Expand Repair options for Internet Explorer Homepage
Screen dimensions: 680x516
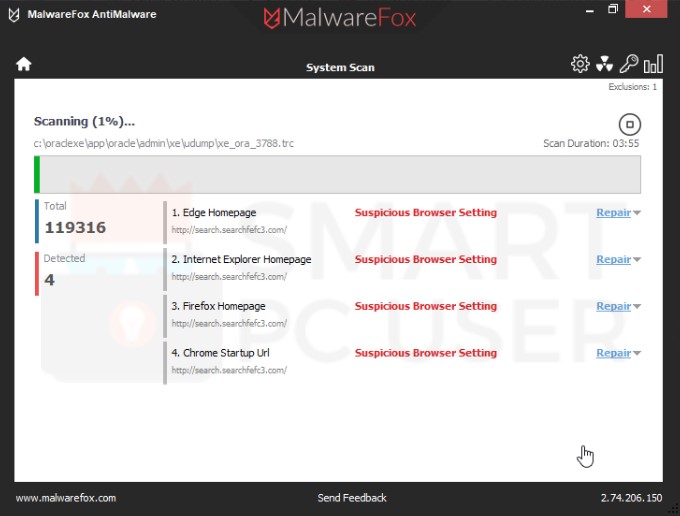pos(637,260)
